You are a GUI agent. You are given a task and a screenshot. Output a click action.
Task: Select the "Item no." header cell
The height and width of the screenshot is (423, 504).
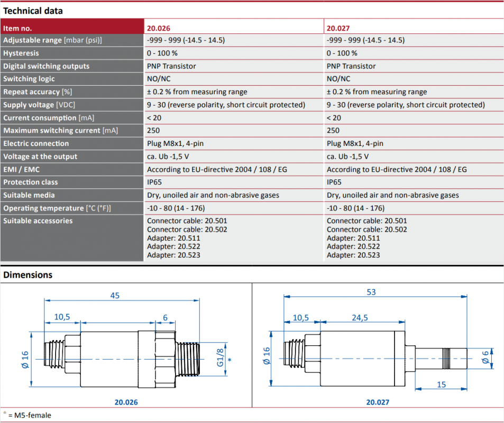[72, 26]
